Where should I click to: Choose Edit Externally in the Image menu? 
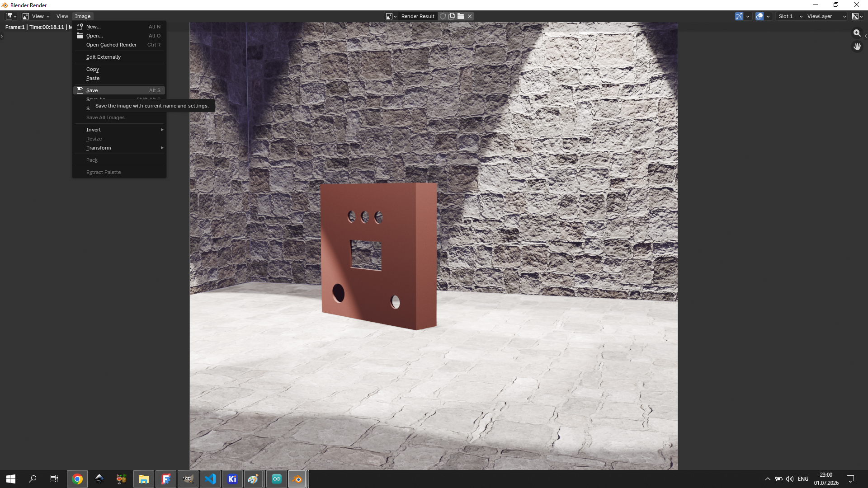tap(119, 57)
